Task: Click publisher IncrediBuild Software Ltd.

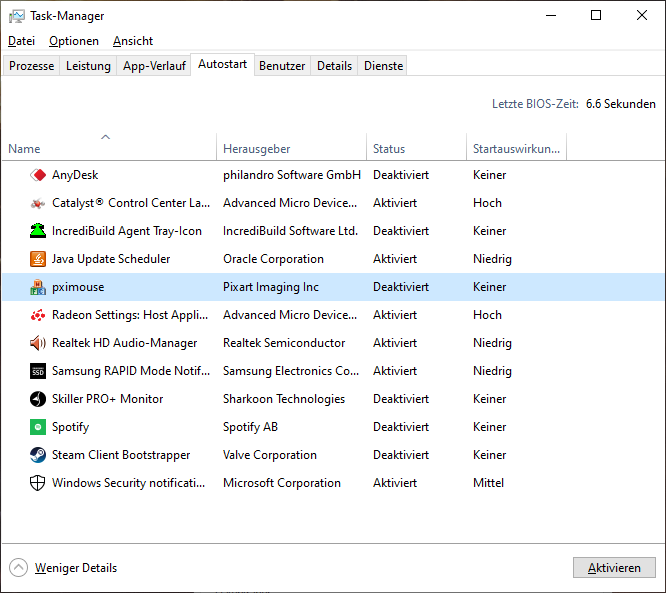Action: 290,231
